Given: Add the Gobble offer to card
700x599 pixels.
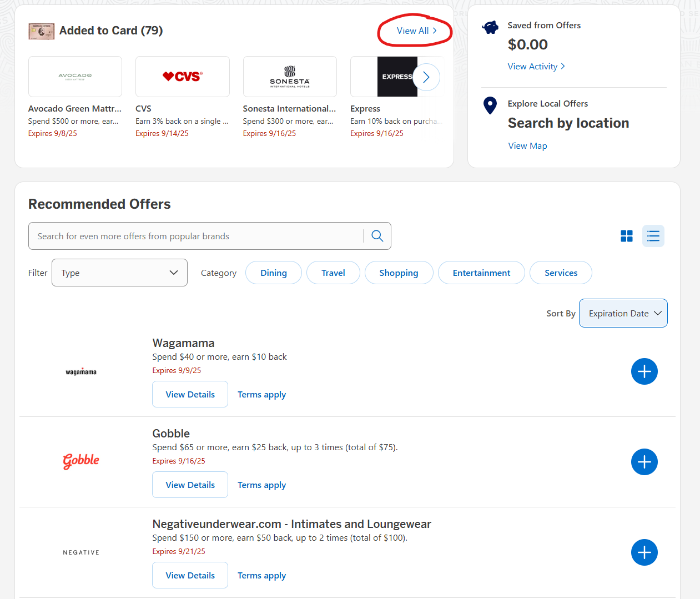Looking at the screenshot, I should 644,462.
